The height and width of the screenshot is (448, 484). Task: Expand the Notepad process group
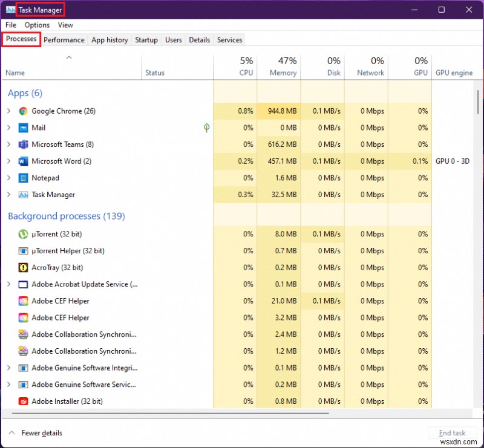click(x=9, y=178)
